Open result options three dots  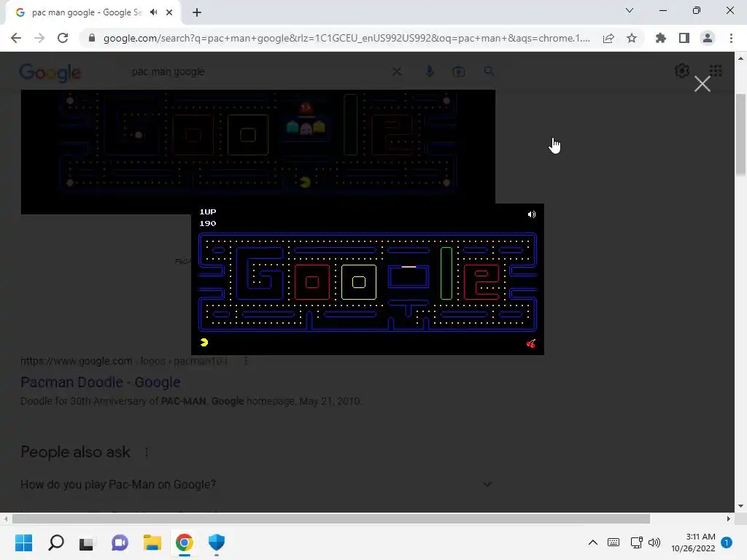pos(246,361)
